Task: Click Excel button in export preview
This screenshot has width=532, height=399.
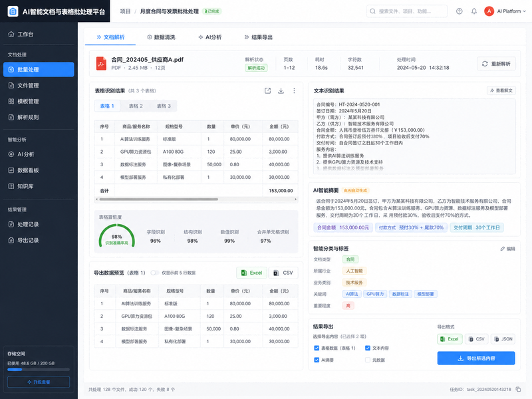Action: 251,273
